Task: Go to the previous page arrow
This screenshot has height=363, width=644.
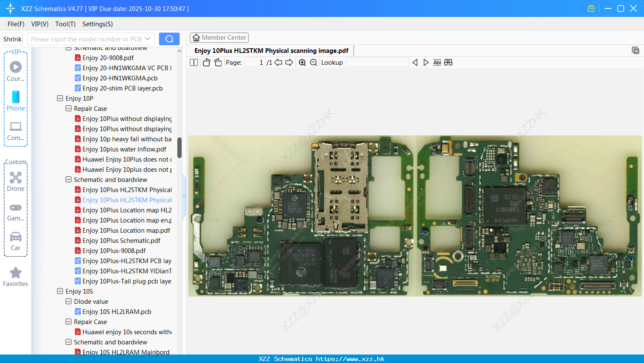Action: pyautogui.click(x=278, y=63)
